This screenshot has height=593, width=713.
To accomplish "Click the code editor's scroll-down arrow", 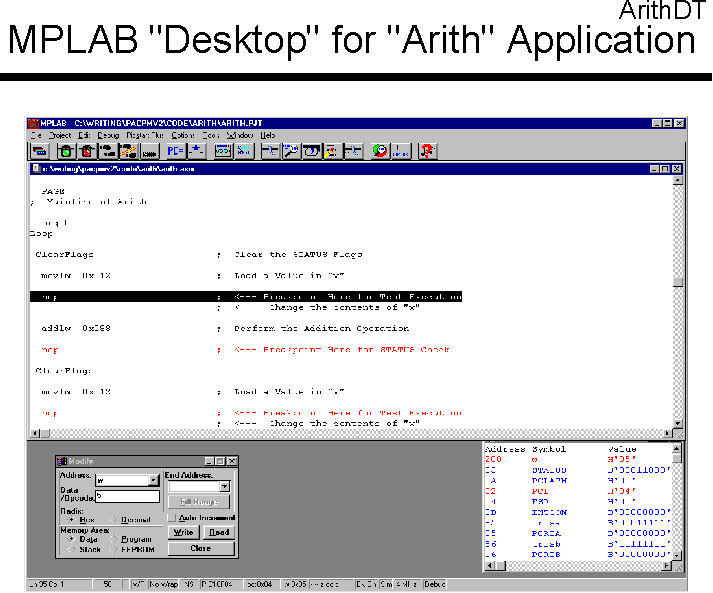I will (678, 423).
